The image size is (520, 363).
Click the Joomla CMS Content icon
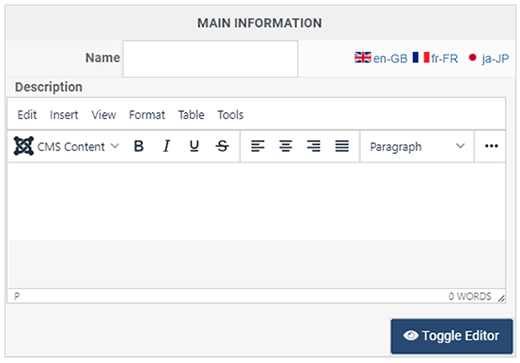tap(24, 146)
